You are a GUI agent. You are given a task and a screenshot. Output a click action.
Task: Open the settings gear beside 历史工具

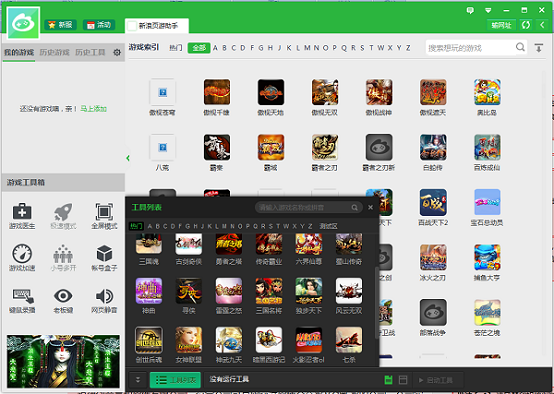click(117, 52)
